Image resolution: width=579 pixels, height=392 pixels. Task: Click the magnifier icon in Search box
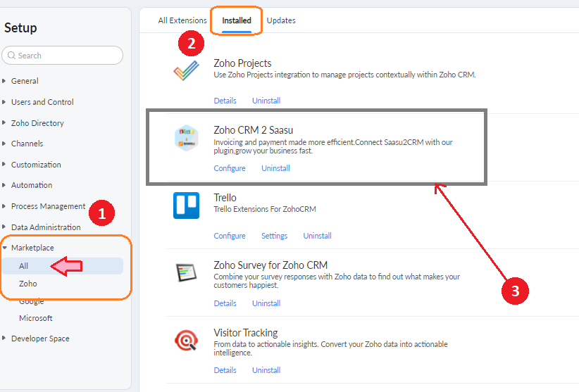tap(11, 56)
